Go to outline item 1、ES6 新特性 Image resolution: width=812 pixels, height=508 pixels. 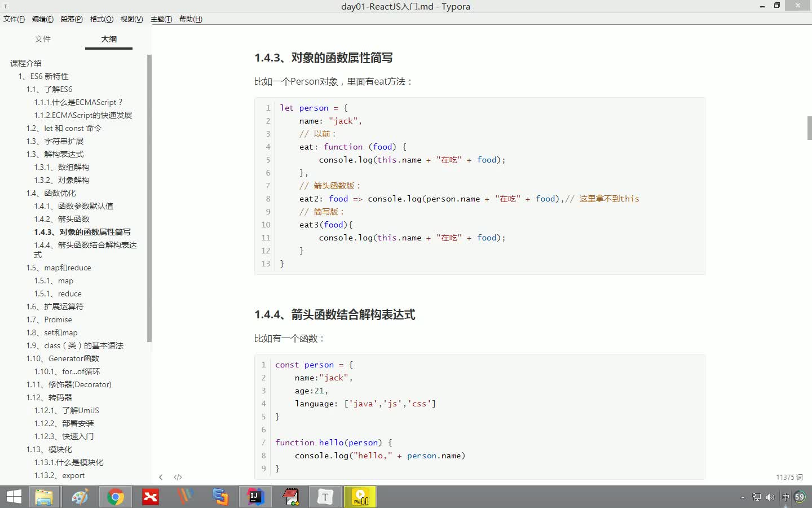(43, 76)
